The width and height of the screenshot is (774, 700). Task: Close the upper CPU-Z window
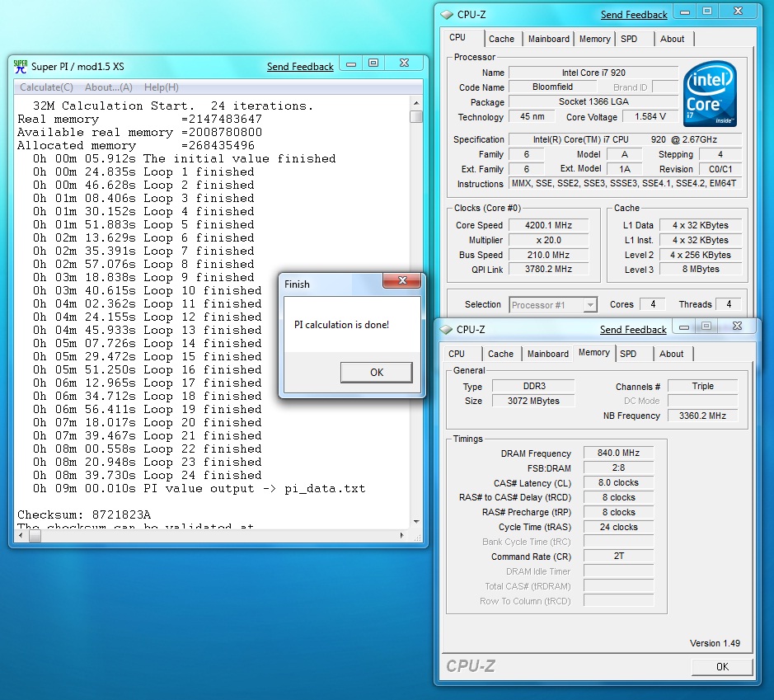click(738, 11)
